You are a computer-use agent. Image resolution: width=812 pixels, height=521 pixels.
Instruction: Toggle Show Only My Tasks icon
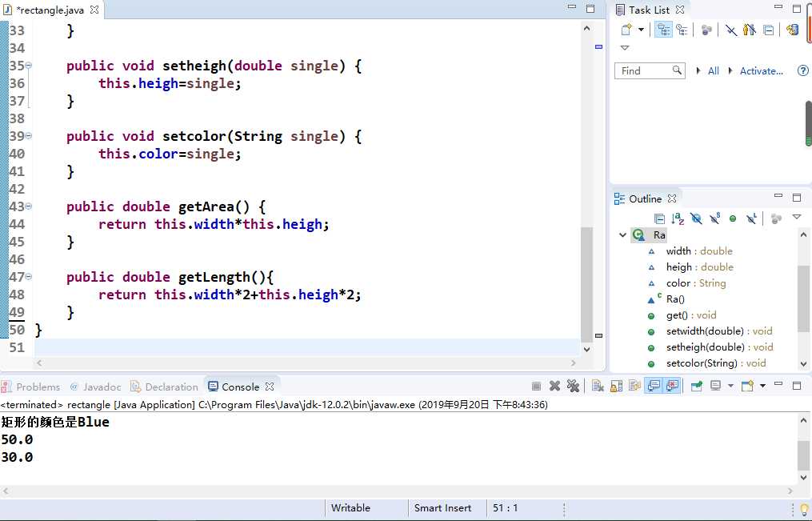click(x=750, y=30)
